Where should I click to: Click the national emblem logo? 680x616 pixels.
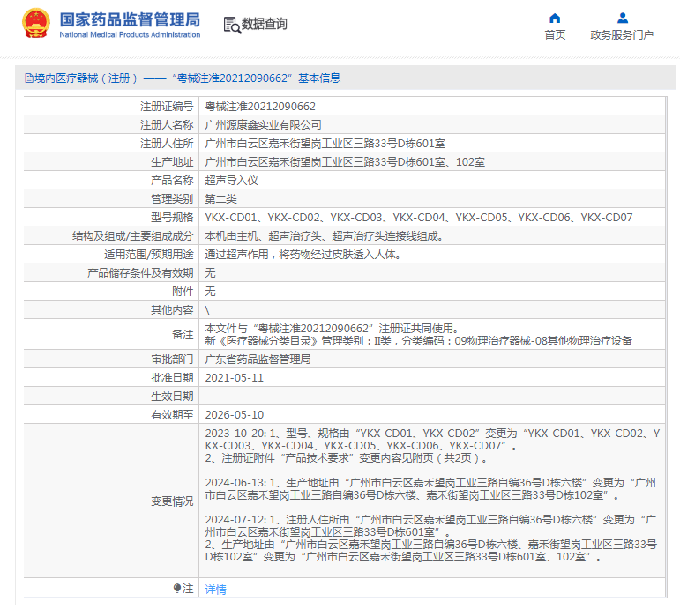point(36,24)
